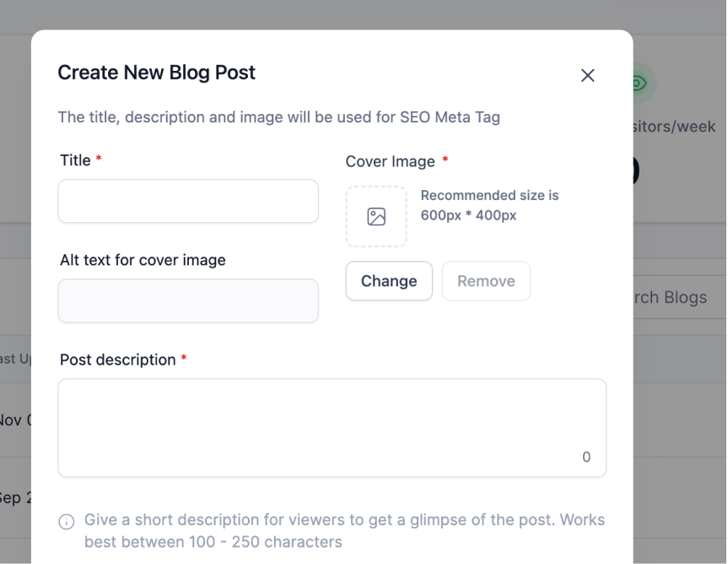This screenshot has height=564, width=728.
Task: Click the SEO Meta Tag subtitle text
Action: (x=278, y=117)
